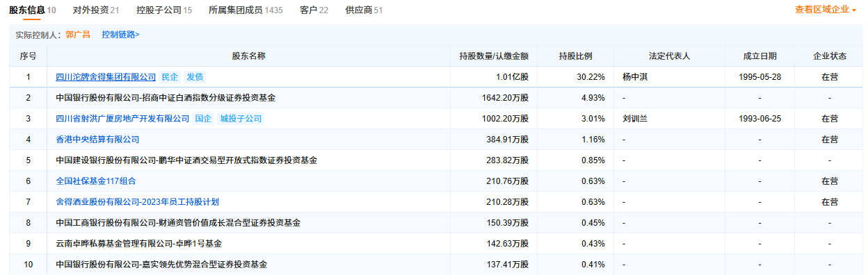Open the 查看区域企业 dropdown
Image resolution: width=868 pixels, height=275 pixels.
point(826,10)
